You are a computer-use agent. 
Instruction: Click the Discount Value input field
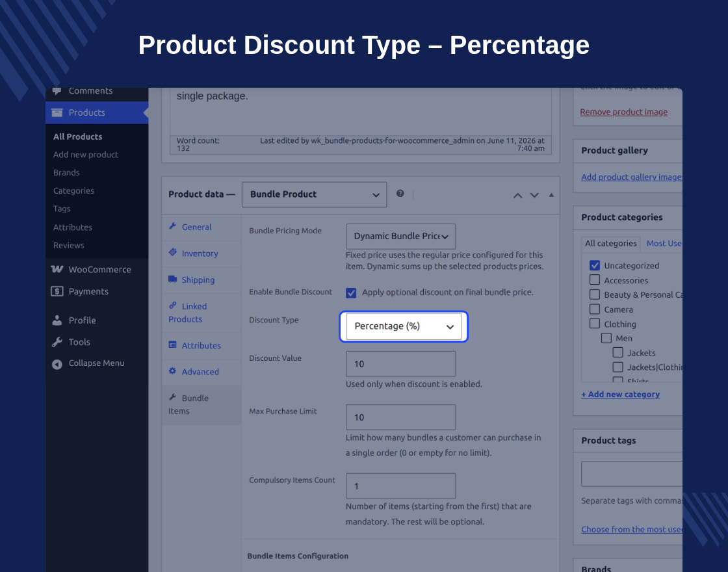point(400,364)
